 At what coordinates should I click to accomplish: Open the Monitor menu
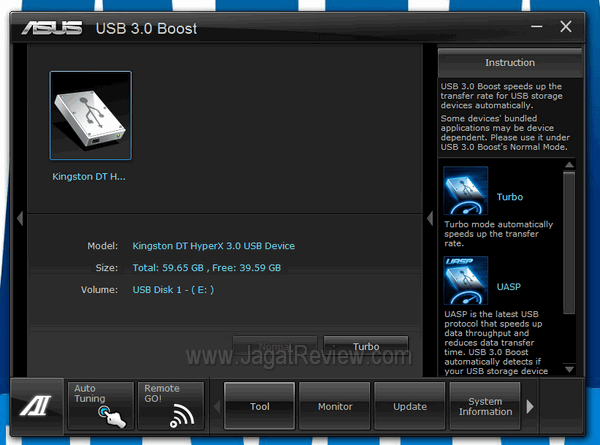(x=335, y=406)
